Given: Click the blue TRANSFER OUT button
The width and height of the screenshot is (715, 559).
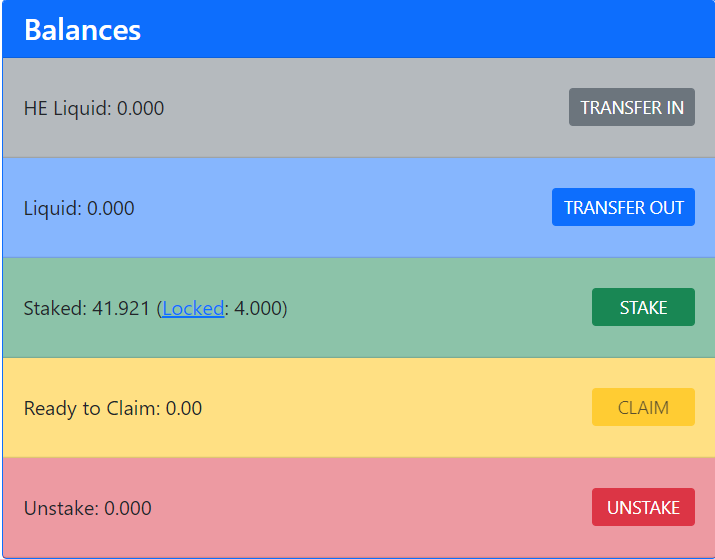Looking at the screenshot, I should (623, 207).
